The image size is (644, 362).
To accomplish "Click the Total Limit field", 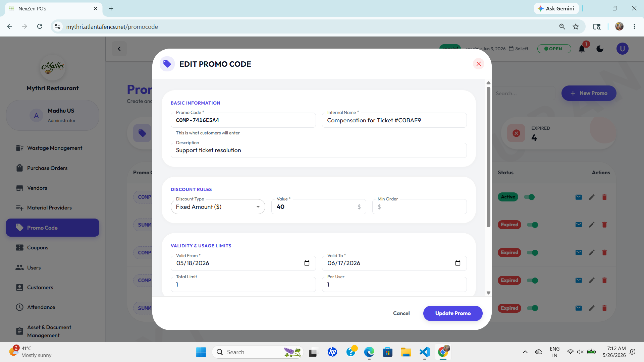I will (x=243, y=285).
